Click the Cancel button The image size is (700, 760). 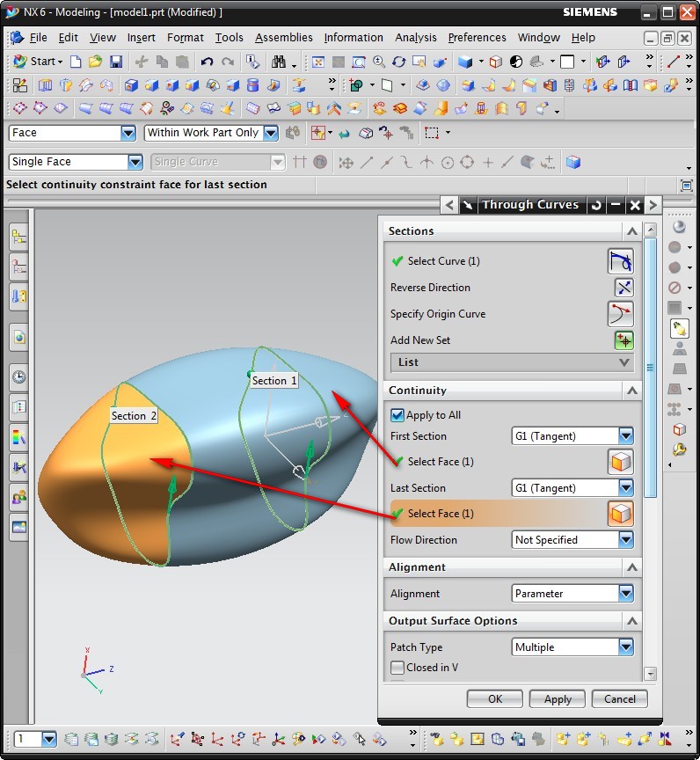click(620, 699)
